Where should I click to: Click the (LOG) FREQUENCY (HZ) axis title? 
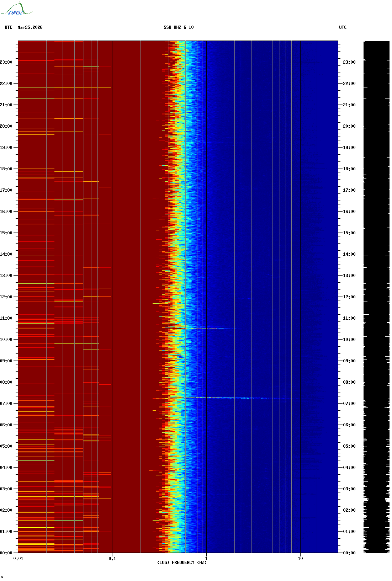click(182, 563)
